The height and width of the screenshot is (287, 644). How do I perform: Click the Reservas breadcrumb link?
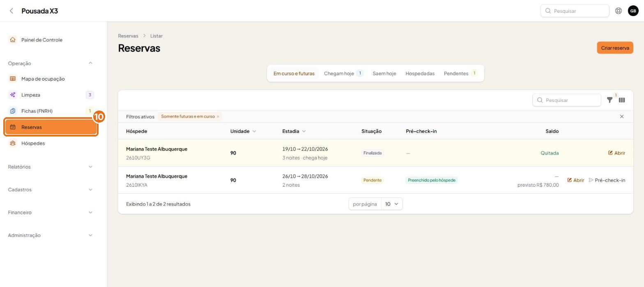pos(128,36)
